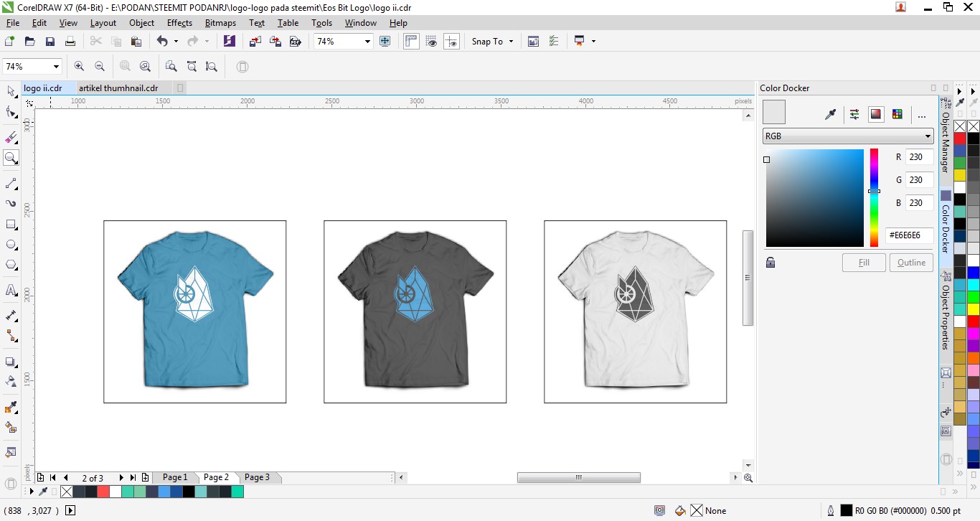The width and height of the screenshot is (980, 521).
Task: Switch to Page 3 tab
Action: [258, 477]
